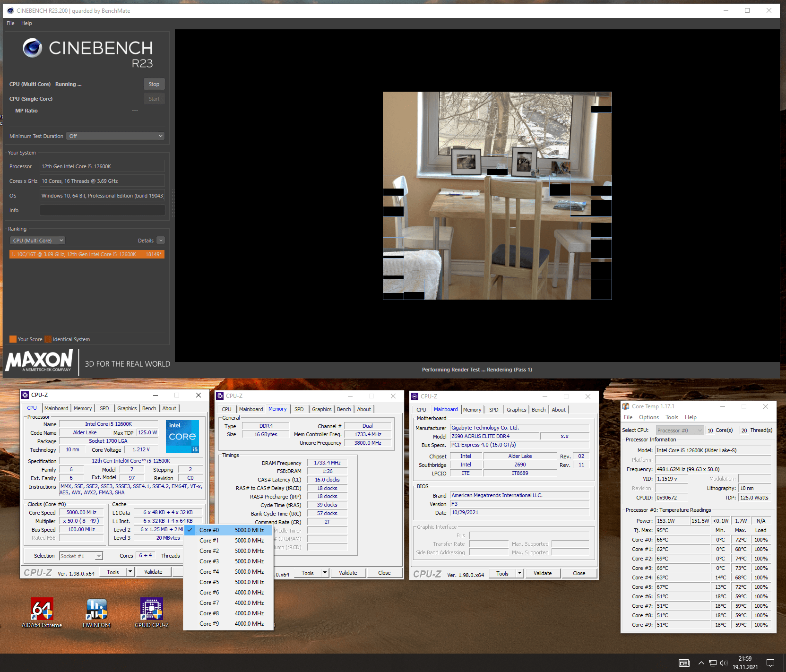
Task: Click the Windows 10 OS field in Cinebench
Action: (103, 196)
